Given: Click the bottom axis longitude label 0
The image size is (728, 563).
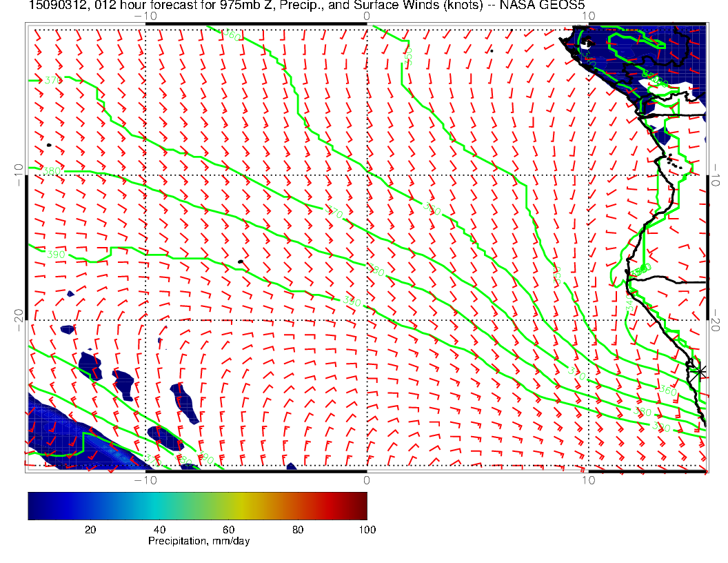Looking at the screenshot, I should click(x=366, y=480).
